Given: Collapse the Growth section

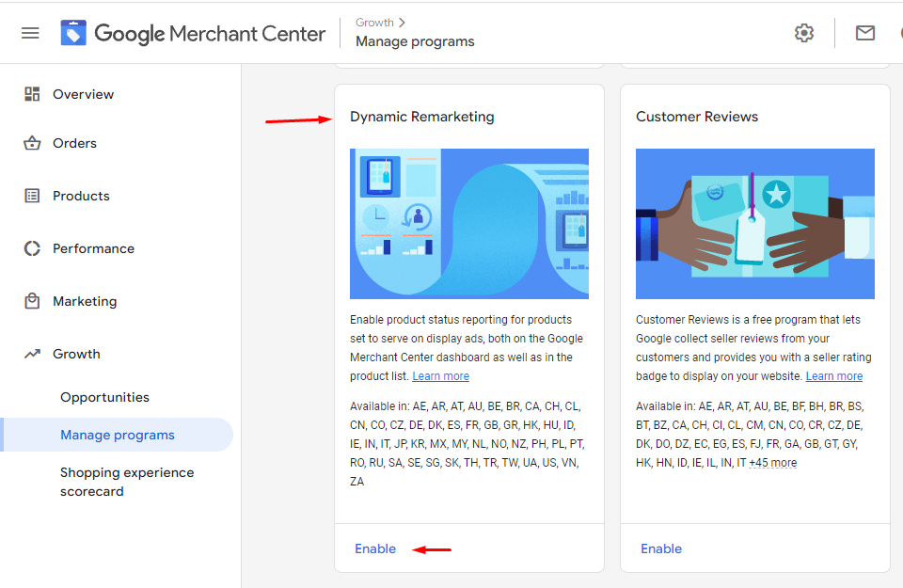Looking at the screenshot, I should tap(76, 354).
